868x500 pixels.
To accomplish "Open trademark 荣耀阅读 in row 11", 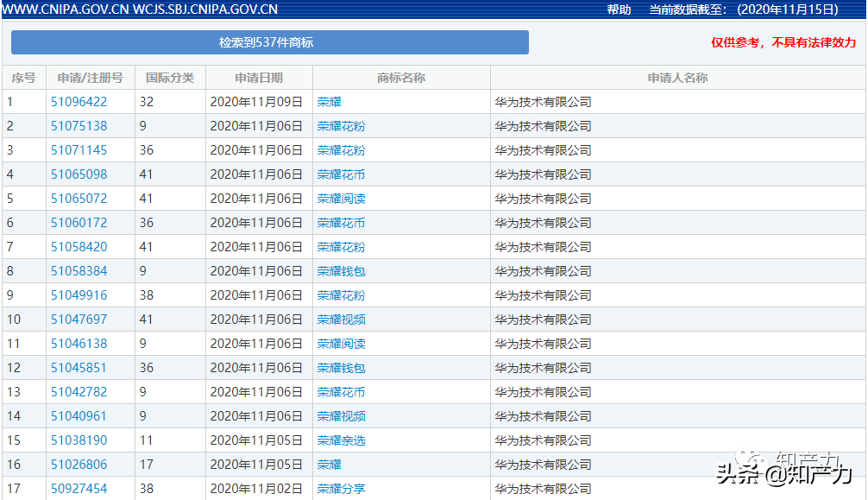I will (341, 344).
